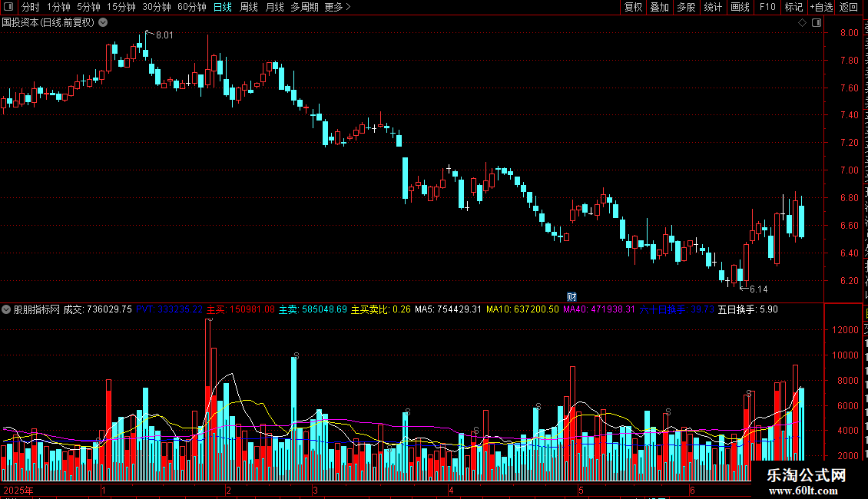
Task: Click month 5 on the time axis
Action: pos(581,490)
